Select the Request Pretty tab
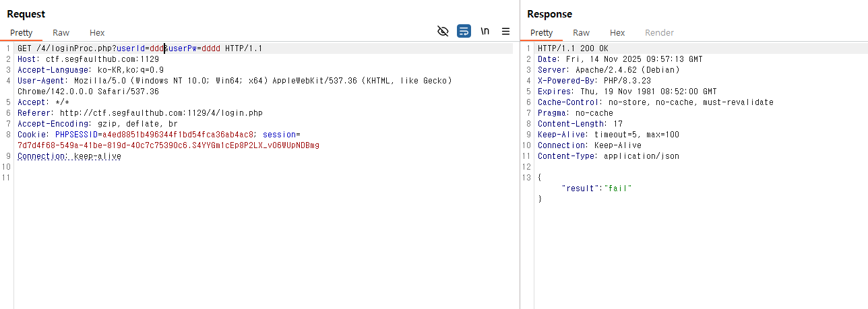 coord(21,32)
